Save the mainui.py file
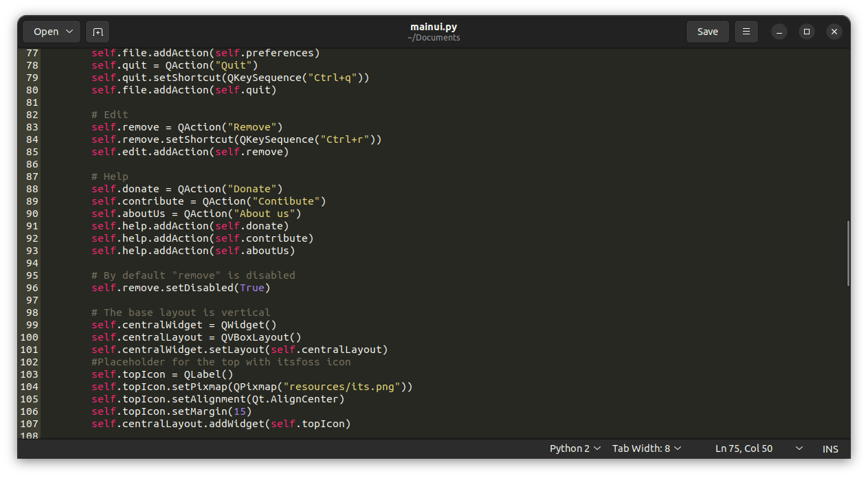868x478 pixels. click(x=707, y=32)
